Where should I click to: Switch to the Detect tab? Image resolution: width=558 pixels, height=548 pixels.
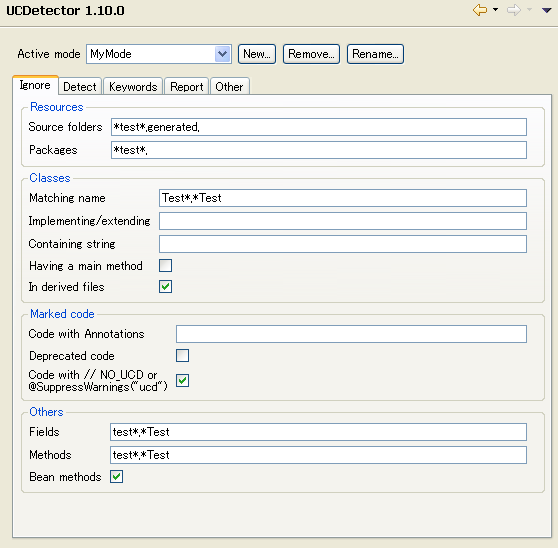[80, 86]
